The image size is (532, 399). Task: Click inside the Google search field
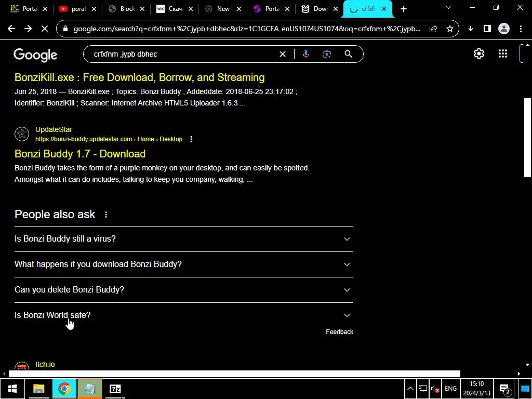tap(183, 54)
